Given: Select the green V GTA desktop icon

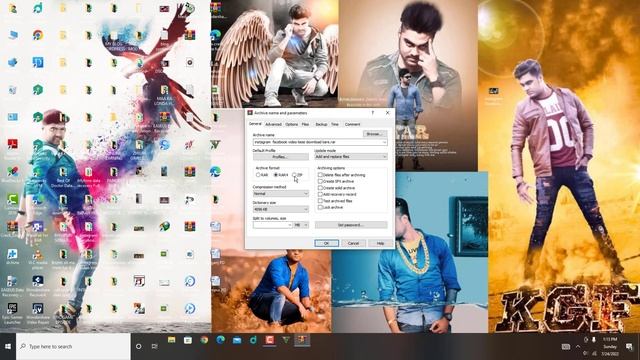Looking at the screenshot, I should coord(215,144).
